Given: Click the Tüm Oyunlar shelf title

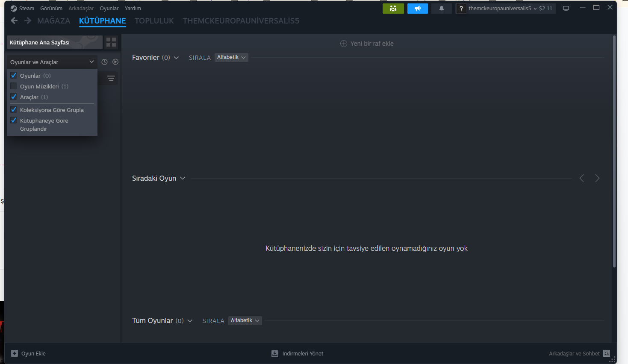Looking at the screenshot, I should 153,320.
